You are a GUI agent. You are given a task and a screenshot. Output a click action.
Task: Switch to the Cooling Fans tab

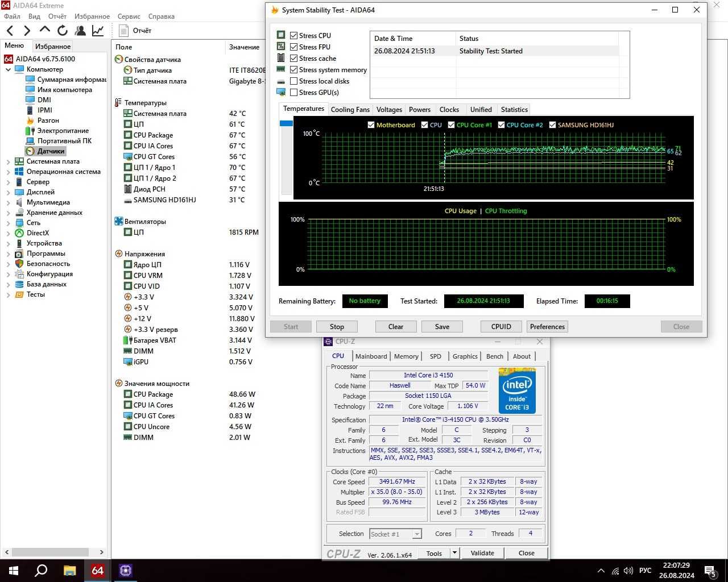(x=350, y=110)
